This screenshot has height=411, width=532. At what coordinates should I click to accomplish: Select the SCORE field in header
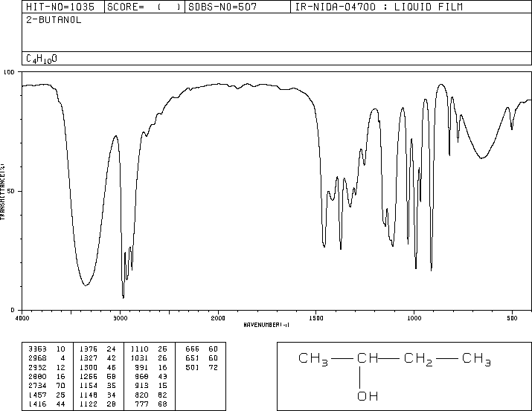tap(144, 7)
